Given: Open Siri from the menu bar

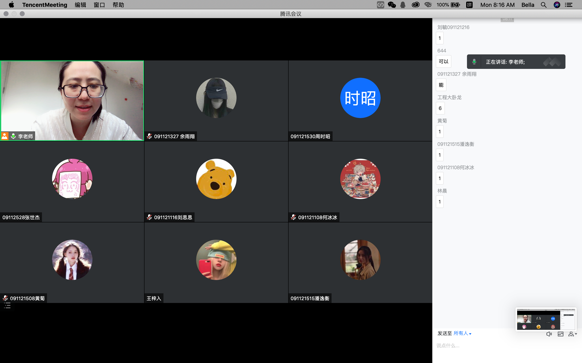Looking at the screenshot, I should (x=557, y=5).
